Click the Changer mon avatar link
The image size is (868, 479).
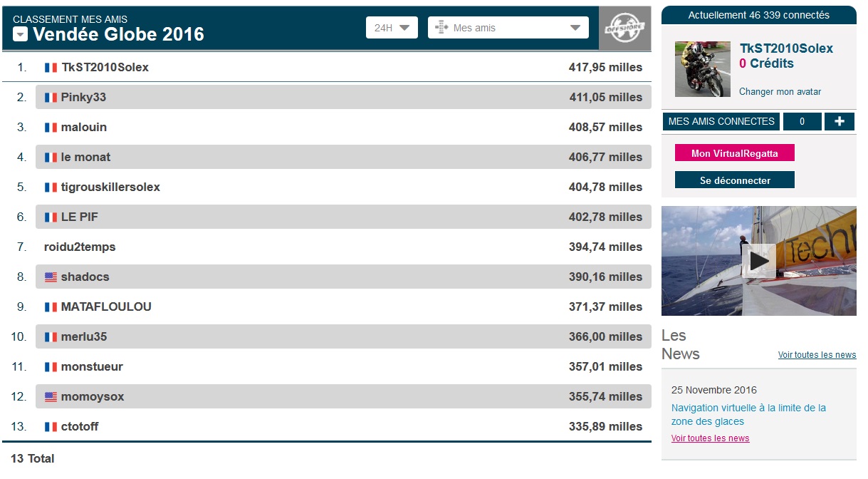click(x=780, y=92)
